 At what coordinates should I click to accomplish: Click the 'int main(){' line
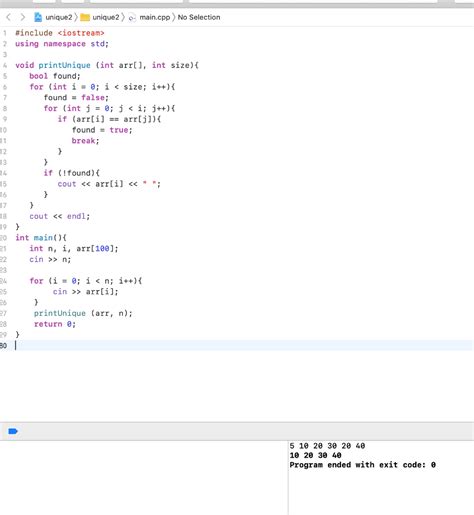point(41,238)
